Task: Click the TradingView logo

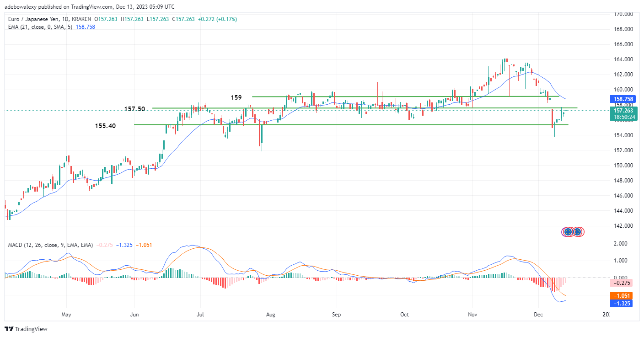Action: (26, 329)
